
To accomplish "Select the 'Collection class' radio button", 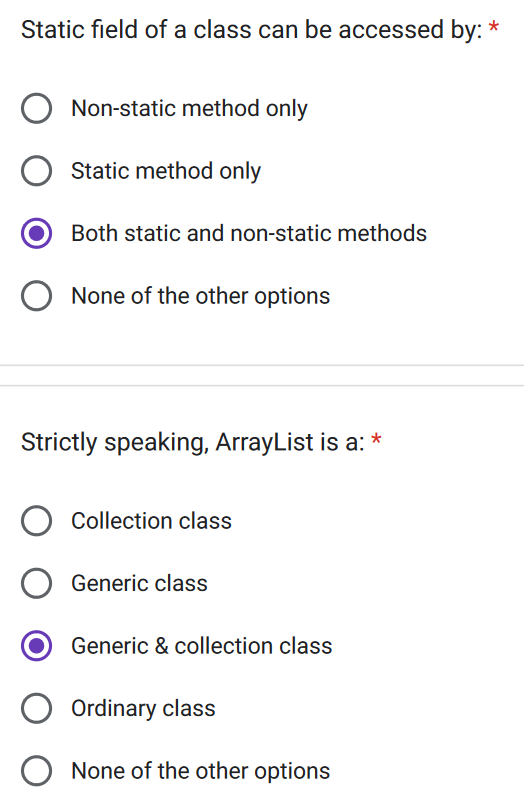I will click(36, 521).
